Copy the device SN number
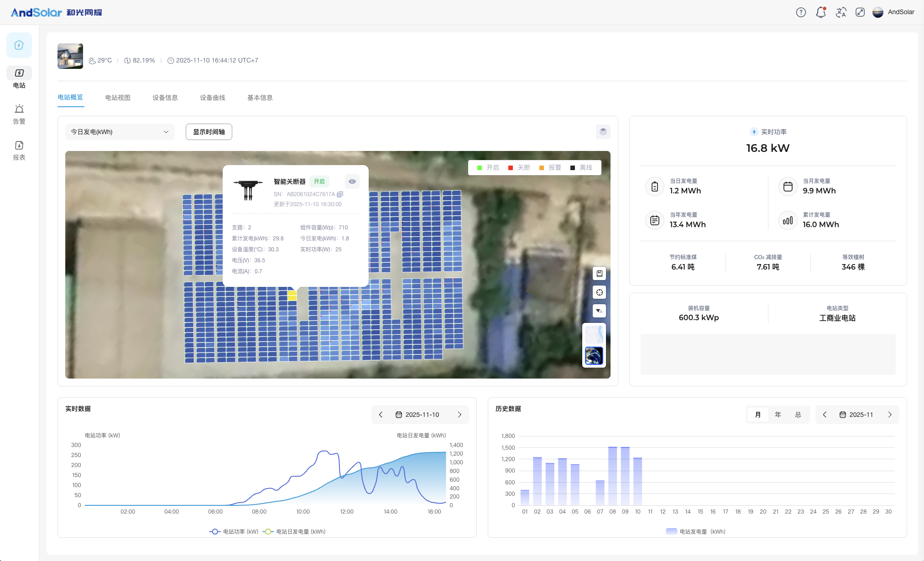 [x=340, y=194]
